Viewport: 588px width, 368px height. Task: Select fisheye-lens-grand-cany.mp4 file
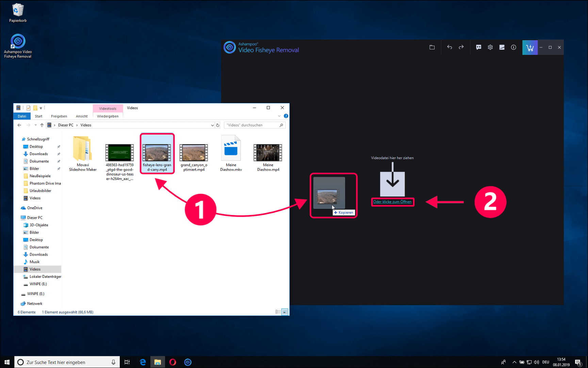pos(157,153)
